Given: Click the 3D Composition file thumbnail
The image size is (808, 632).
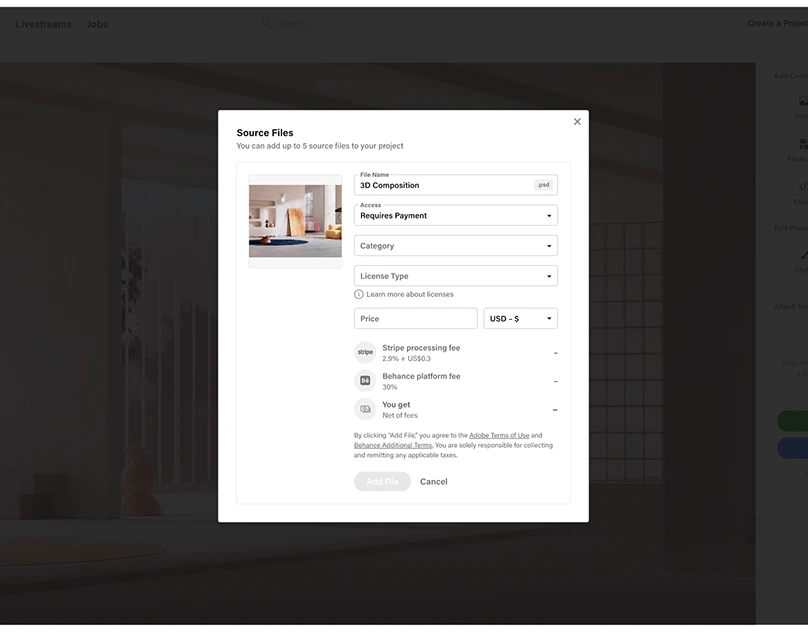Looking at the screenshot, I should pos(295,221).
